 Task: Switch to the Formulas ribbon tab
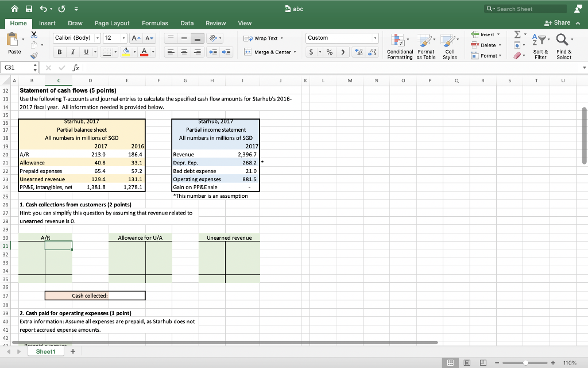pos(155,23)
